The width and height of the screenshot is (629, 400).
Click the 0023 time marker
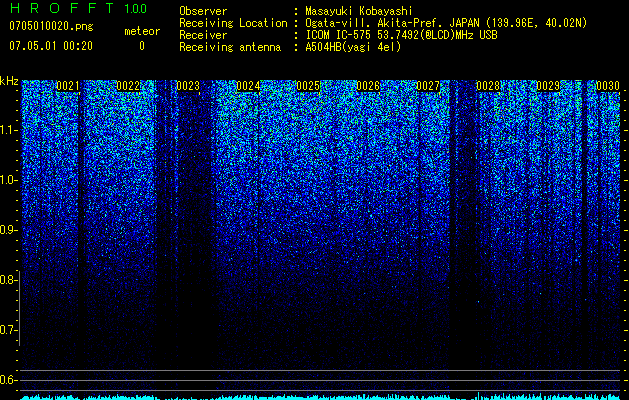click(x=188, y=86)
